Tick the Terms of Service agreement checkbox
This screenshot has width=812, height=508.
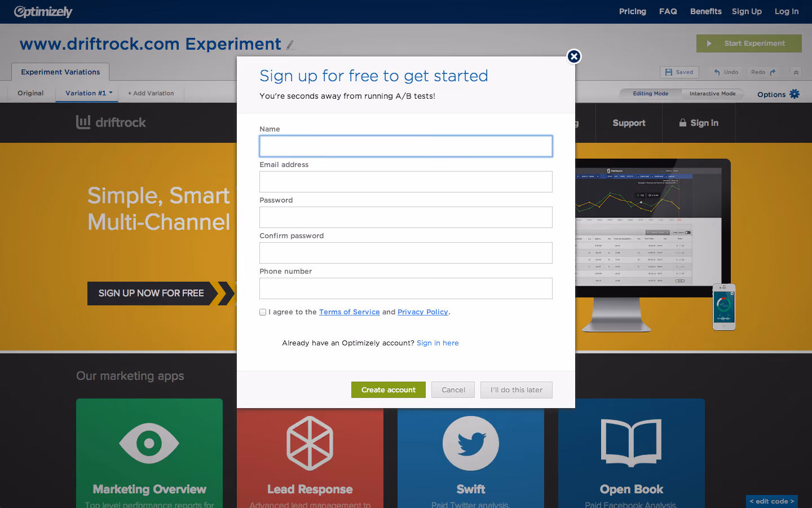263,312
